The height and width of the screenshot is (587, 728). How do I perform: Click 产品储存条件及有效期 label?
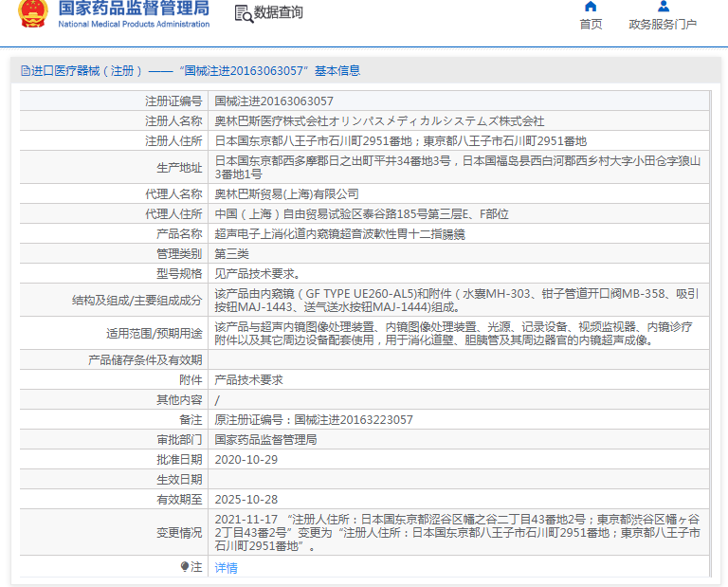(145, 360)
